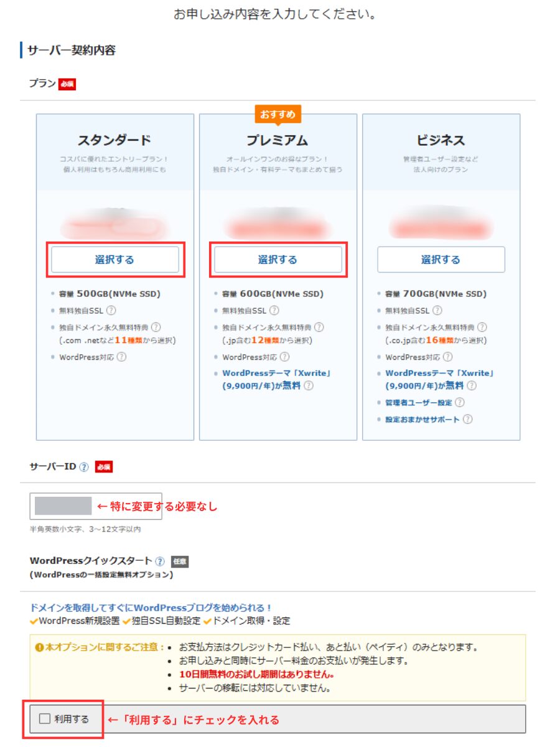Select the ビジネス plan with 選択する
The height and width of the screenshot is (747, 560).
click(441, 260)
